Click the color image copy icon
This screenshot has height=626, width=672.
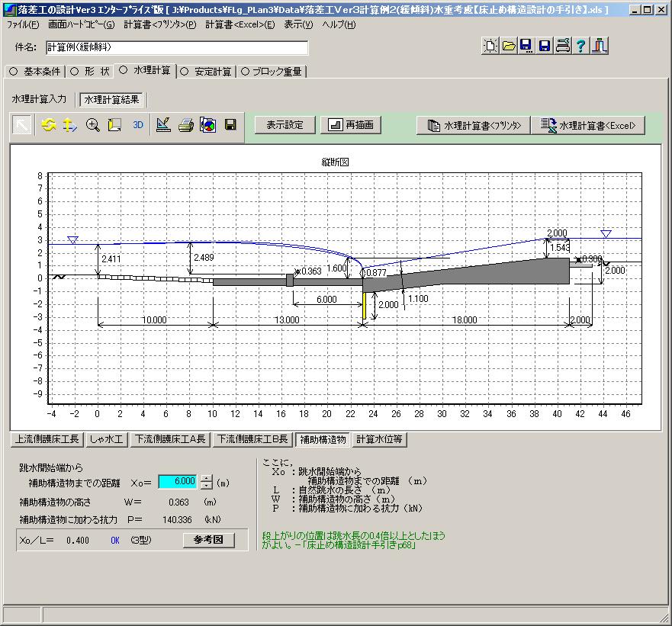(x=207, y=124)
